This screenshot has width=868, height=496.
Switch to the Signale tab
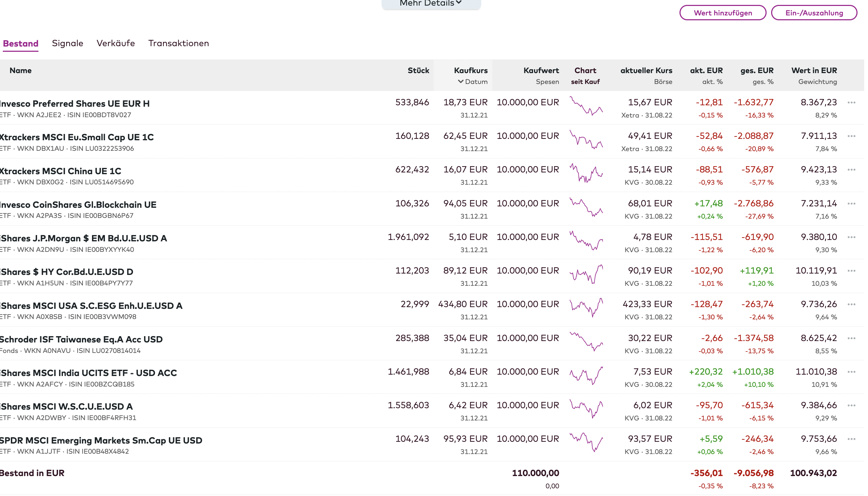click(67, 43)
